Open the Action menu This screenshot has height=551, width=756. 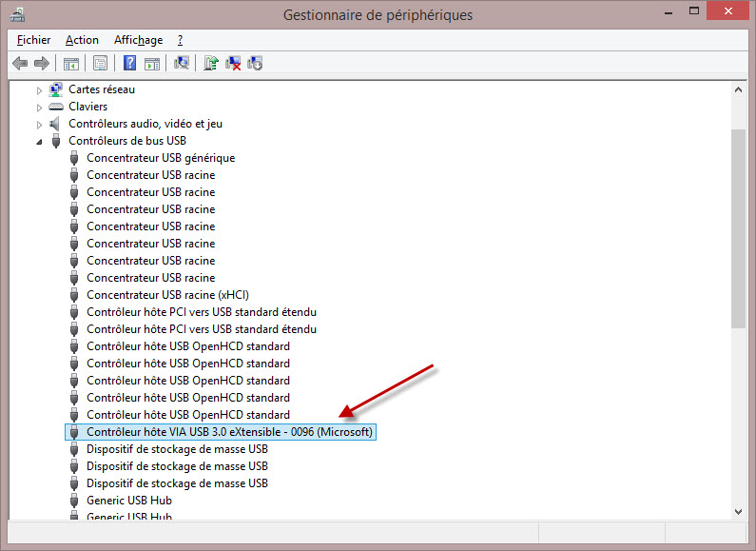(x=82, y=40)
